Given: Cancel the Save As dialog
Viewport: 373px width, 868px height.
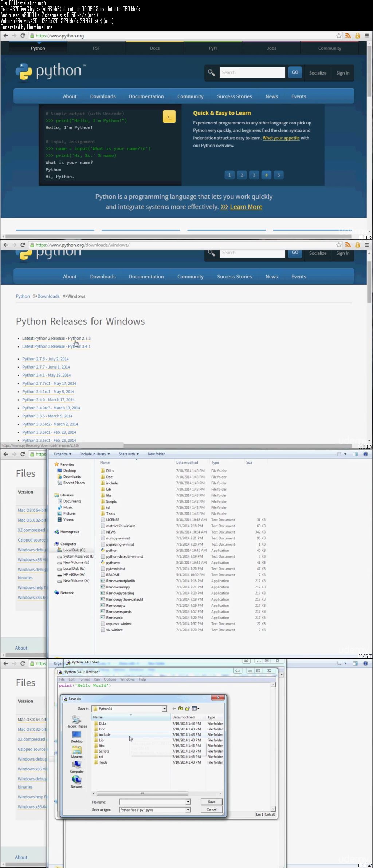Looking at the screenshot, I should [x=212, y=809].
